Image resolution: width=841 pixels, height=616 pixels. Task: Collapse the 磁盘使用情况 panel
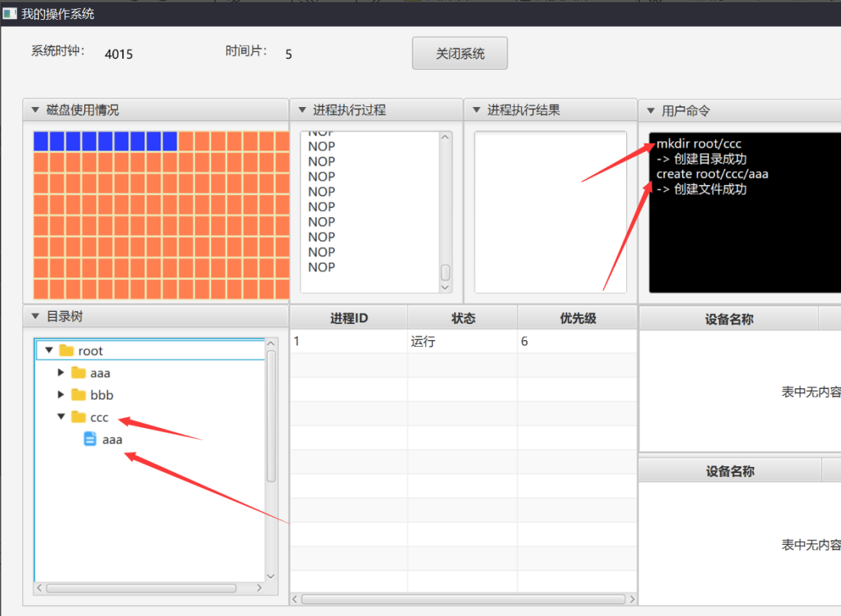coord(35,110)
